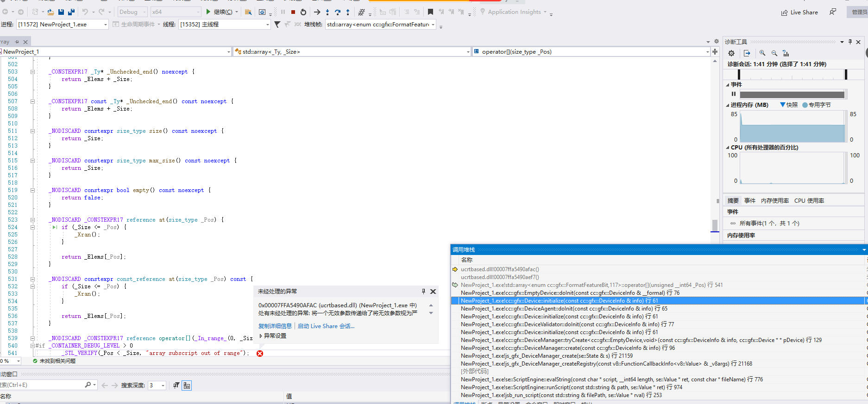868x404 pixels.
Task: Open diagnostic tools settings gear
Action: pos(731,53)
